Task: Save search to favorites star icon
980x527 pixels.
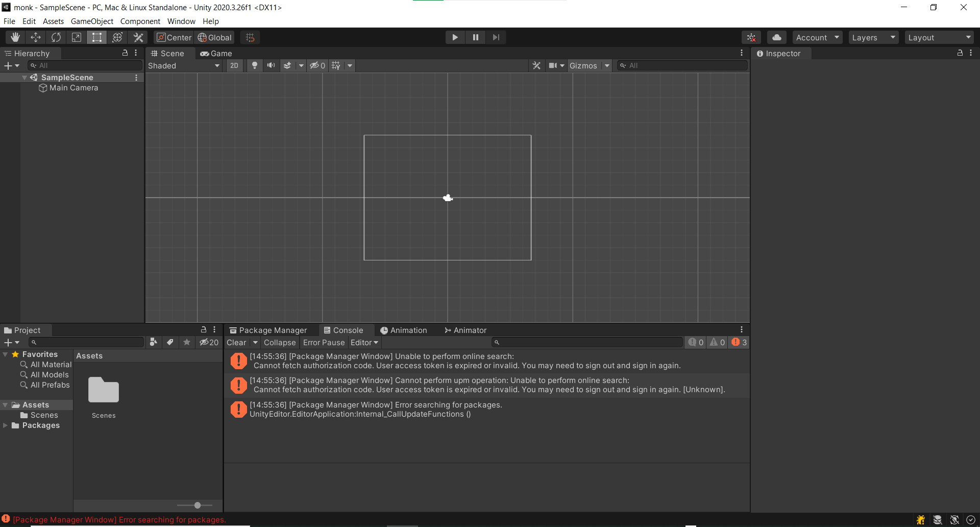Action: pos(187,343)
